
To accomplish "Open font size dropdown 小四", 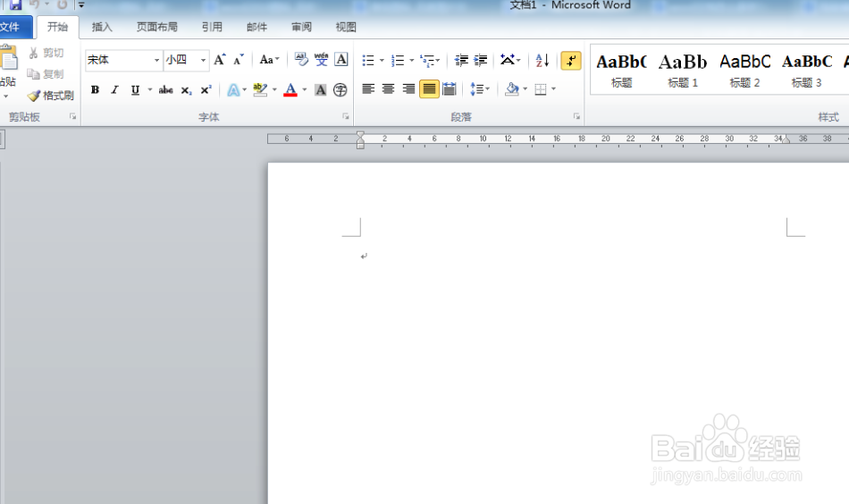I will coord(204,60).
